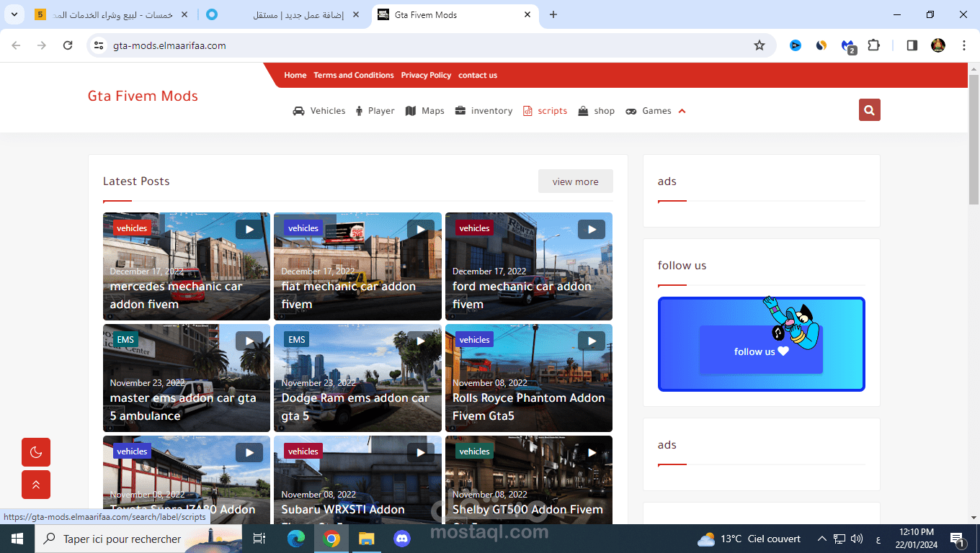Open the Games menu item
This screenshot has height=553, width=980.
pyautogui.click(x=649, y=111)
